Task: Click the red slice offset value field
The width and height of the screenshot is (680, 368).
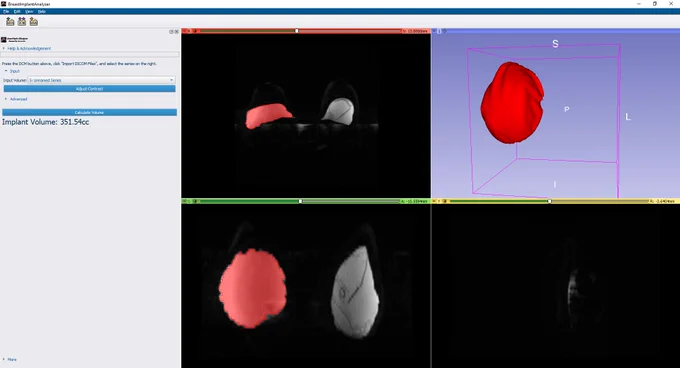Action: (x=415, y=31)
